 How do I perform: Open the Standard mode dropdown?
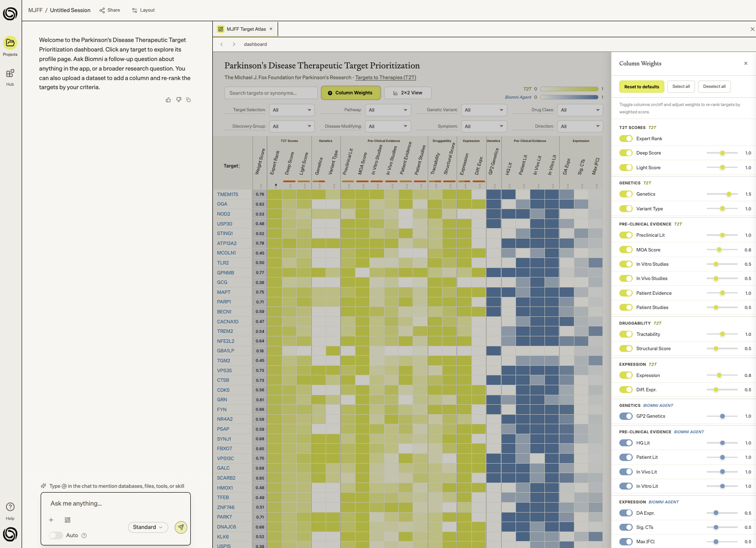tap(148, 527)
